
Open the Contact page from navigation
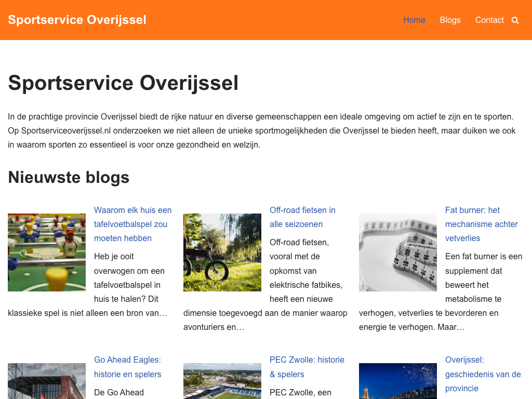pyautogui.click(x=489, y=20)
